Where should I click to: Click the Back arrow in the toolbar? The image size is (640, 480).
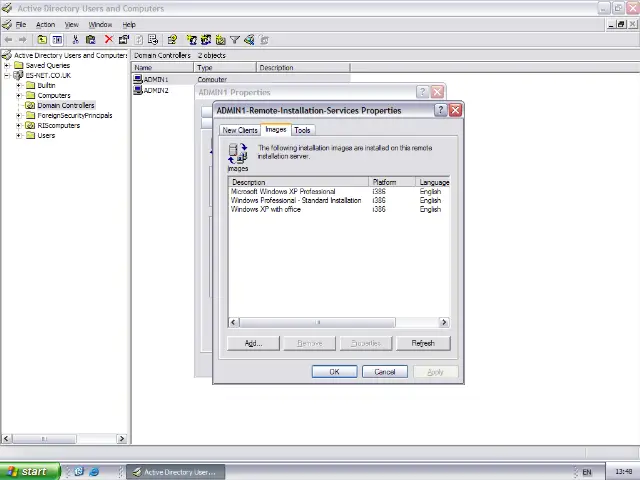[8, 40]
